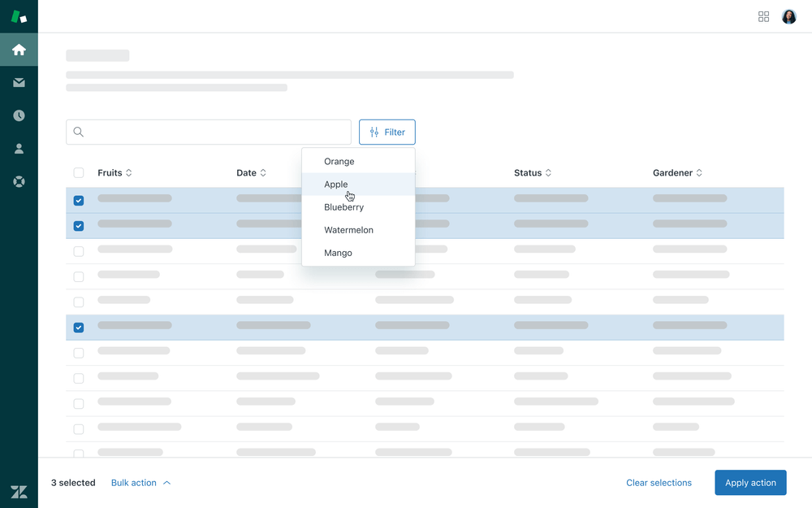Open the app grid launcher in the top bar
This screenshot has width=812, height=508.
[763, 16]
